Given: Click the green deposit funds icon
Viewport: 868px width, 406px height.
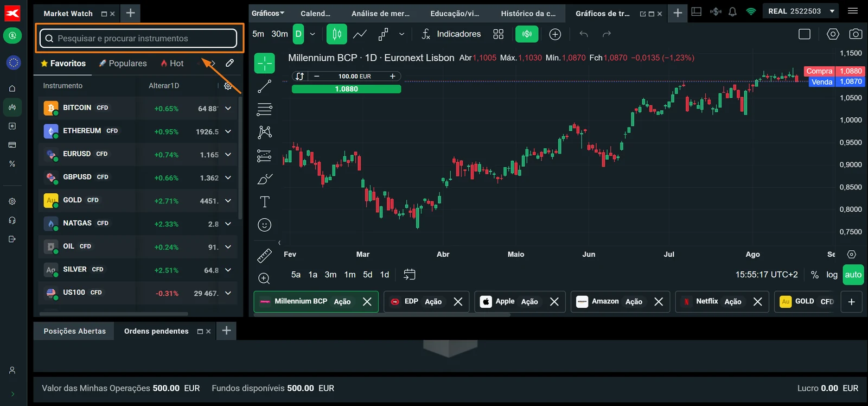Looking at the screenshot, I should click(x=12, y=36).
